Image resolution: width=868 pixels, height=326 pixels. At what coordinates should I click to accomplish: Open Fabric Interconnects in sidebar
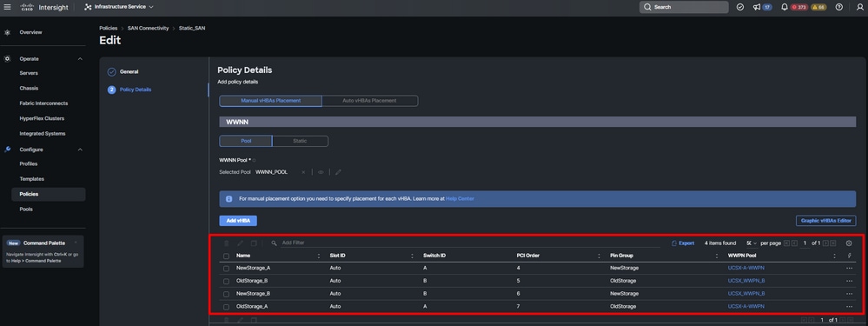click(x=43, y=103)
